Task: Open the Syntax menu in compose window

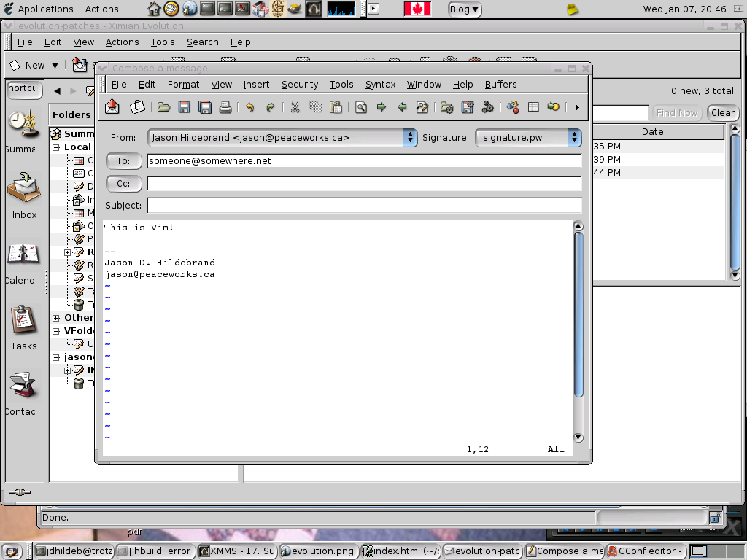Action: coord(380,85)
